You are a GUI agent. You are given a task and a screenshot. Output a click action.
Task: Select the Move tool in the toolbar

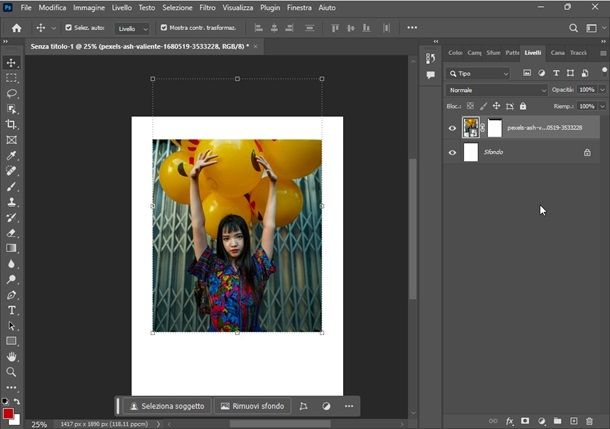(11, 63)
